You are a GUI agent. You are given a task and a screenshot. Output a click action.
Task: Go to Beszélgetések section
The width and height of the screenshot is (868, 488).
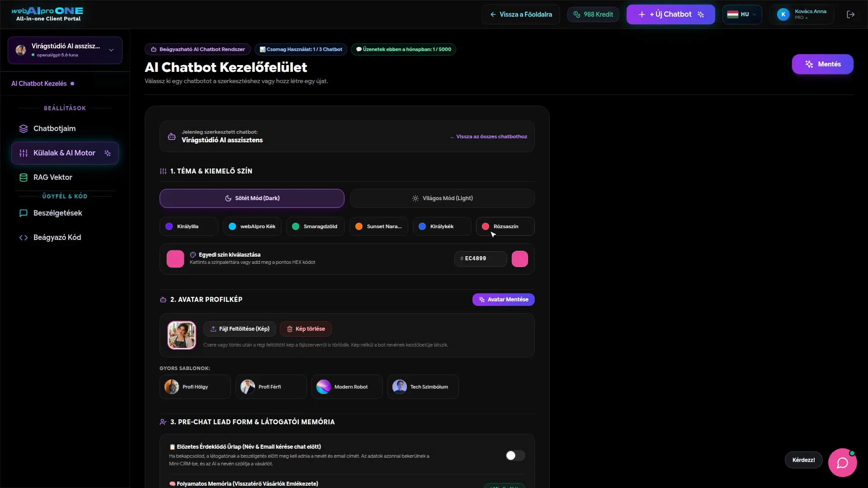[x=65, y=213]
